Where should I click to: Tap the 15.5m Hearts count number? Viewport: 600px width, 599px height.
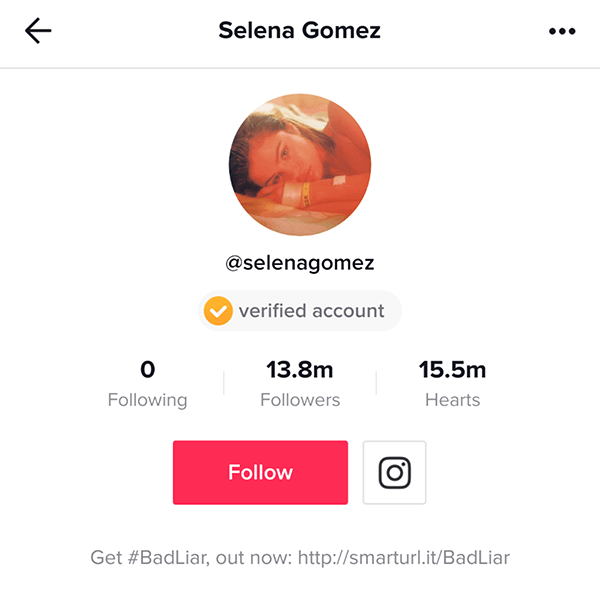coord(452,370)
